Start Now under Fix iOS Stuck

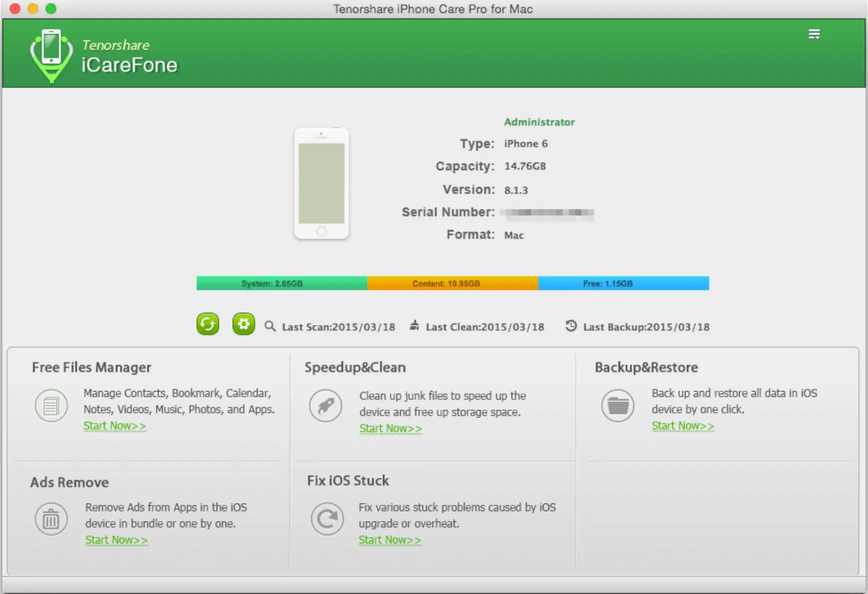point(390,540)
